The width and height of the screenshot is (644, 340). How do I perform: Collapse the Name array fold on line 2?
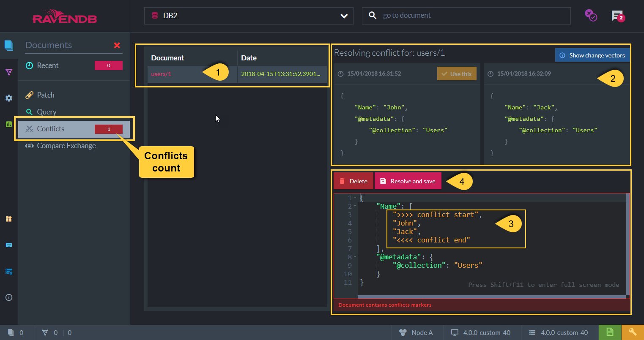click(x=355, y=207)
